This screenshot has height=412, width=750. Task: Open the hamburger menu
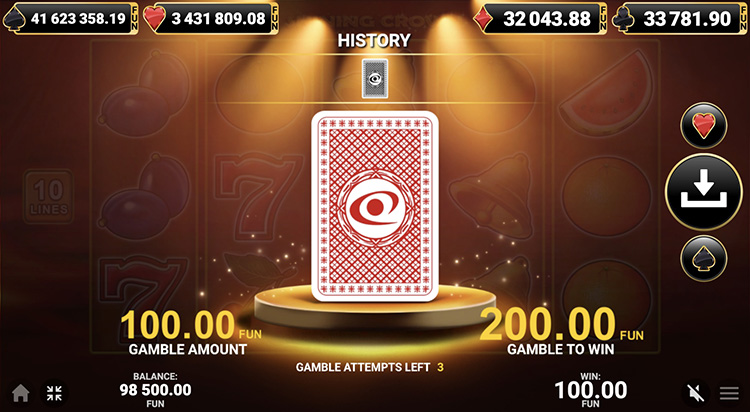tap(729, 393)
